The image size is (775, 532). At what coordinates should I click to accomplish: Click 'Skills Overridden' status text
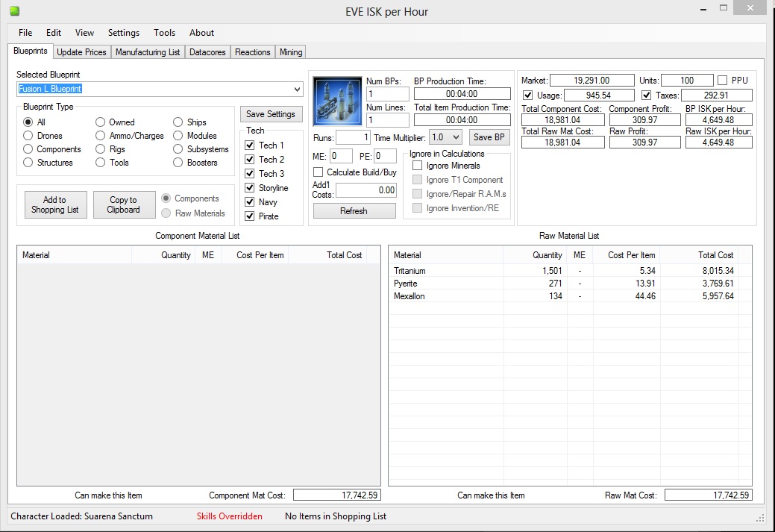coord(229,516)
